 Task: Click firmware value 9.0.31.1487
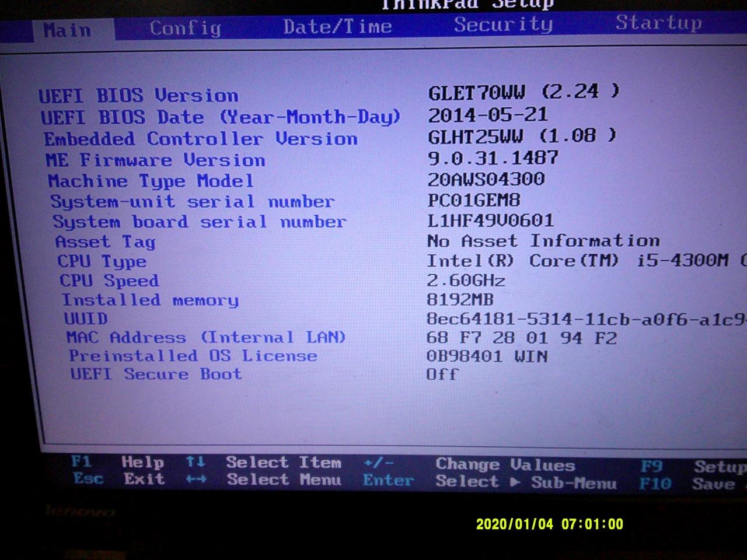coord(493,157)
